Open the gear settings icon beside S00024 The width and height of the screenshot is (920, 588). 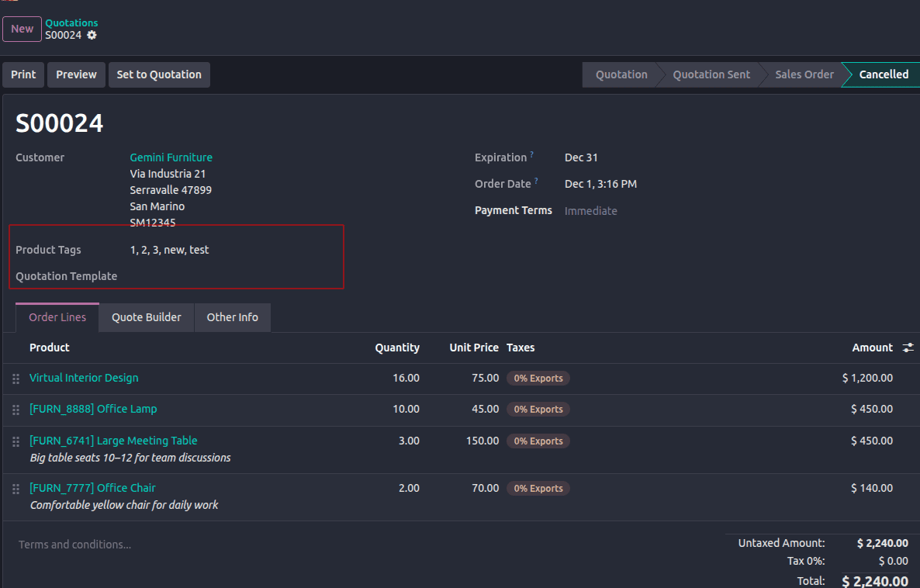pos(92,36)
